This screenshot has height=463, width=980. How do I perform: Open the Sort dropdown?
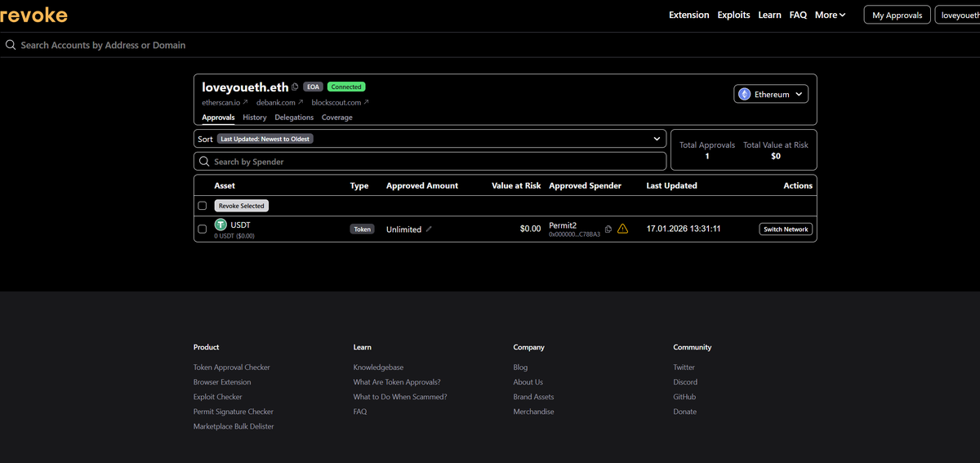click(x=430, y=139)
